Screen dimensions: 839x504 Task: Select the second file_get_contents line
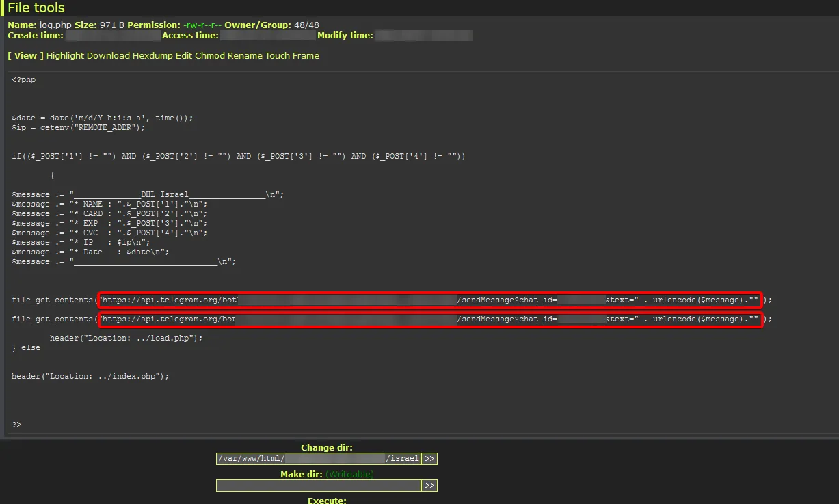pos(392,319)
